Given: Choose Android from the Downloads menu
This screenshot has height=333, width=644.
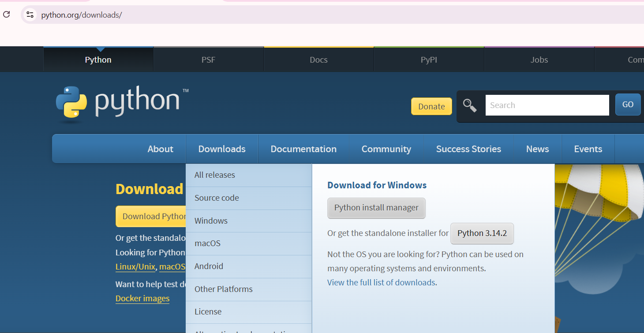Looking at the screenshot, I should coord(209,266).
